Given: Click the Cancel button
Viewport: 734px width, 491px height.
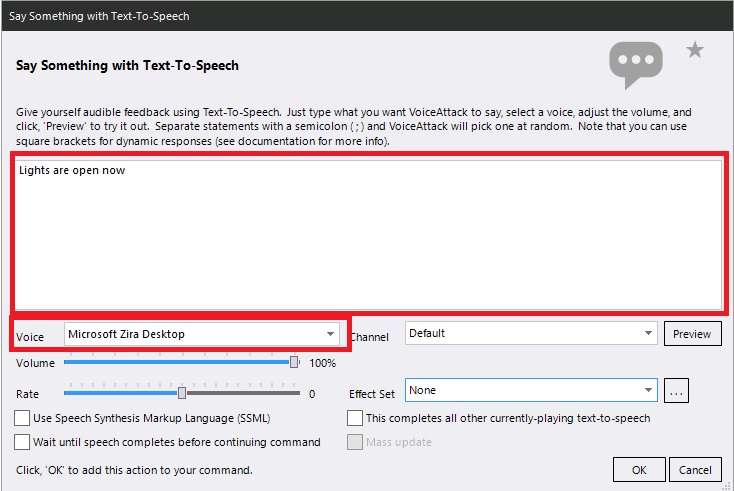Looking at the screenshot, I should 695,469.
